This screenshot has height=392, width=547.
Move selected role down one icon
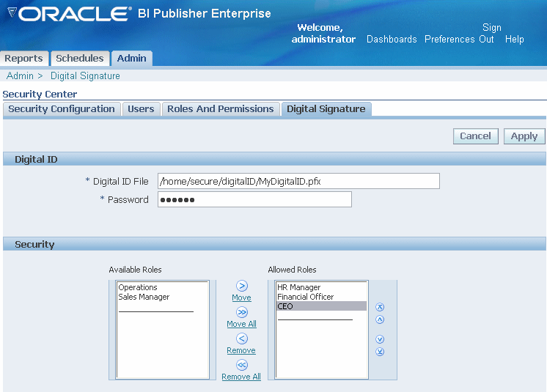(x=380, y=339)
